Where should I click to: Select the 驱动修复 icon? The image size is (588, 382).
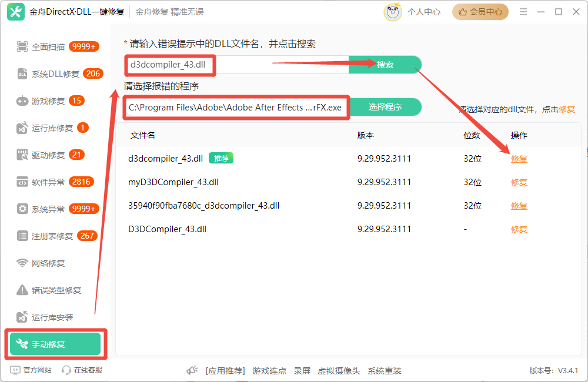[x=22, y=155]
